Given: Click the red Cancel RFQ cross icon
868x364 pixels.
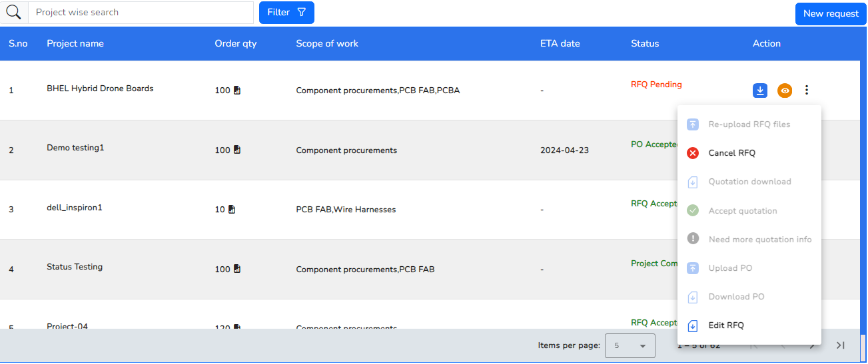Looking at the screenshot, I should (693, 153).
